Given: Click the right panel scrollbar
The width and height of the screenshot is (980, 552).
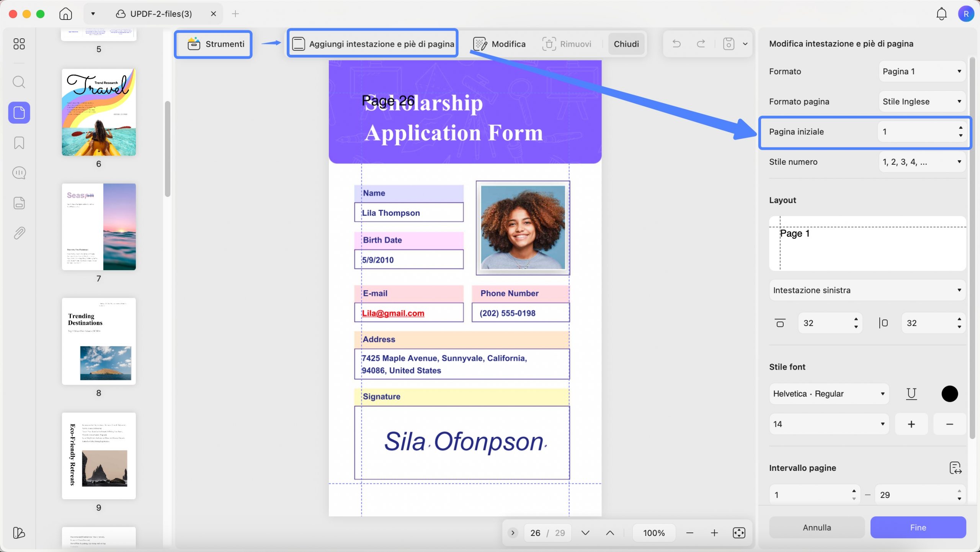Looking at the screenshot, I should tap(972, 248).
